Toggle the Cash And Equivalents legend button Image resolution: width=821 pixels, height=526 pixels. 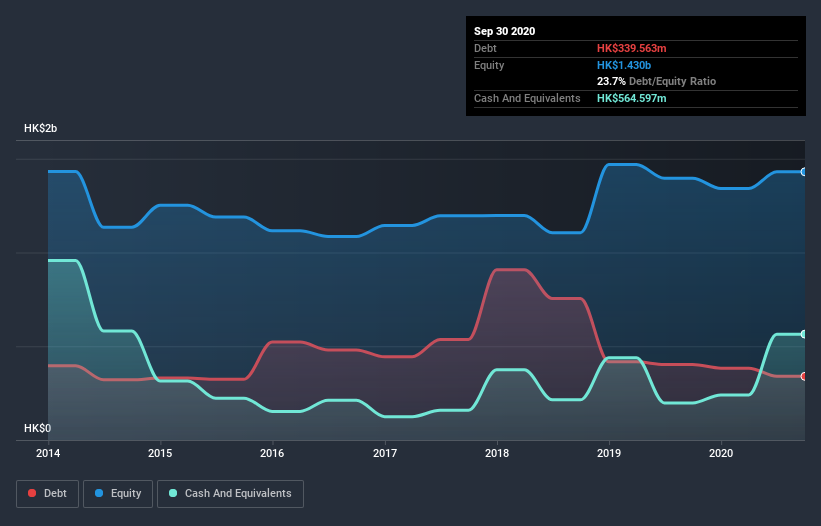(230, 494)
